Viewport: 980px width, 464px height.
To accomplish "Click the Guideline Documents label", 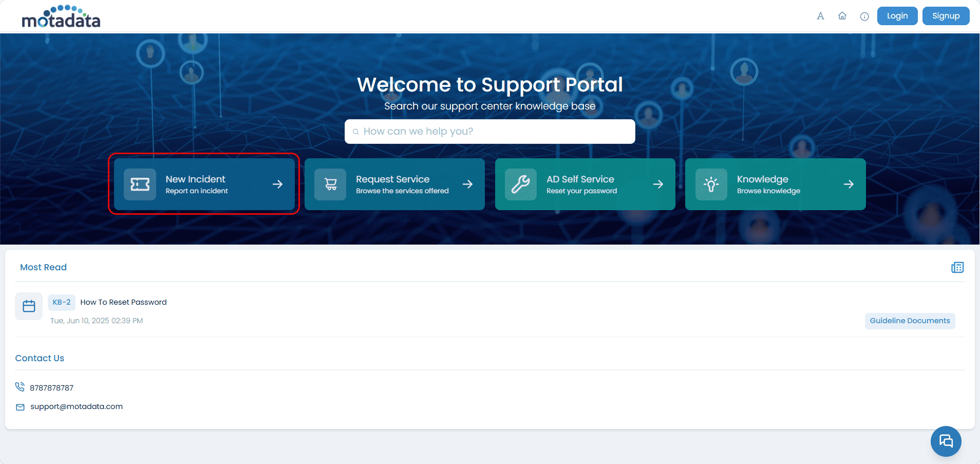I will point(910,321).
